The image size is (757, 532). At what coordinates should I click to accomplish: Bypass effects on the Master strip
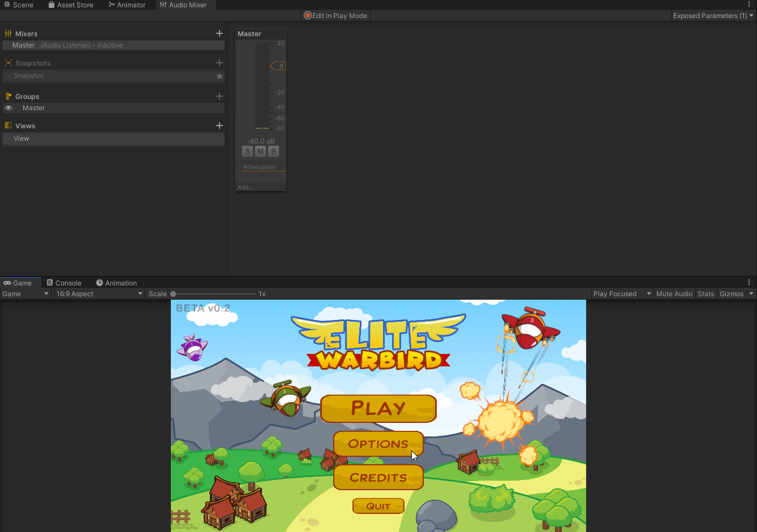pyautogui.click(x=273, y=151)
